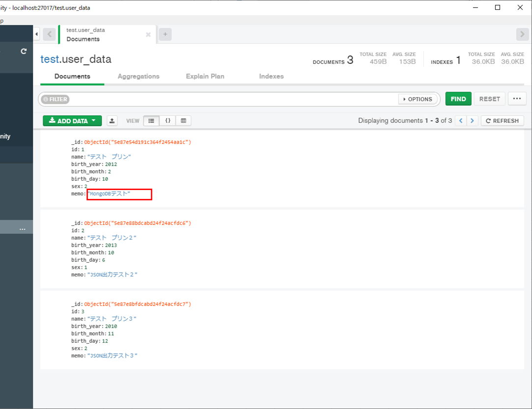This screenshot has height=409, width=532.
Task: Open the Indexes tab
Action: tap(271, 76)
